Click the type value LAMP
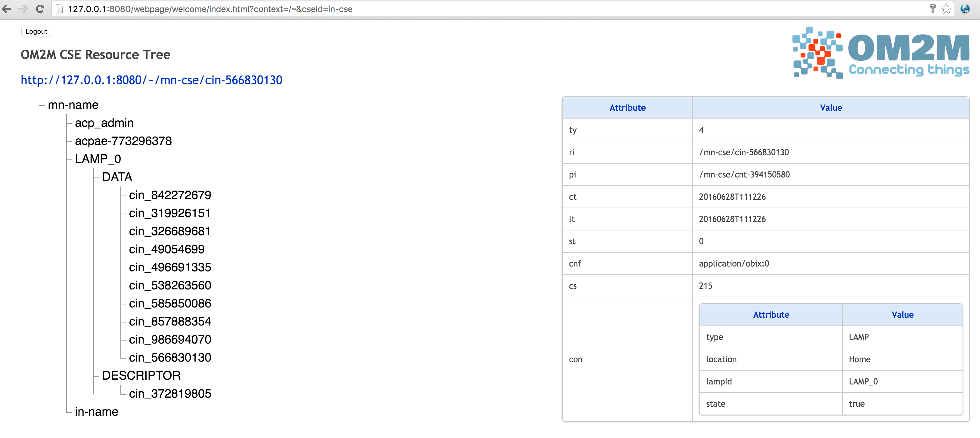The width and height of the screenshot is (980, 438). 859,337
